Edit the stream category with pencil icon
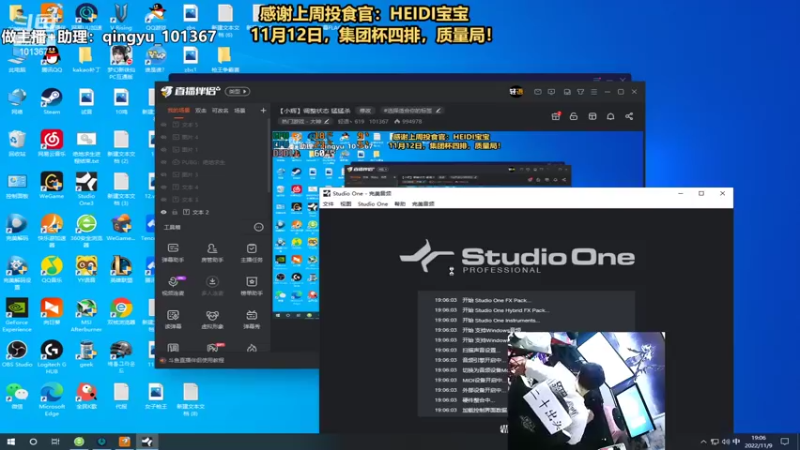Image resolution: width=800 pixels, height=450 pixels. click(x=327, y=121)
